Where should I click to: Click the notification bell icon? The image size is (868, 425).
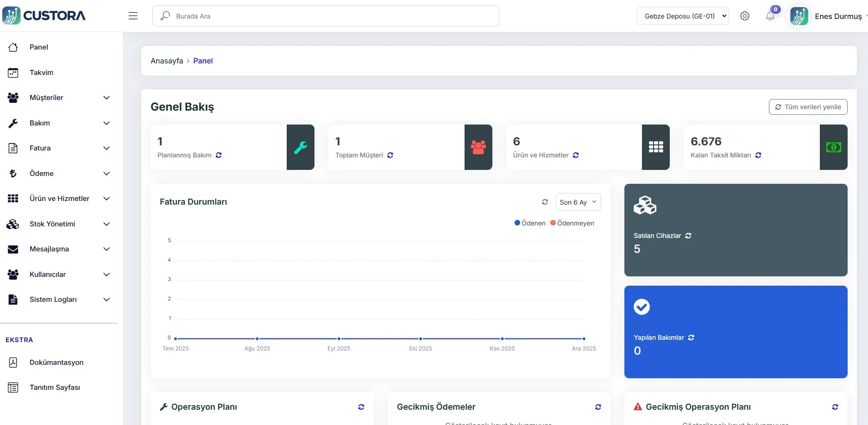(x=770, y=17)
